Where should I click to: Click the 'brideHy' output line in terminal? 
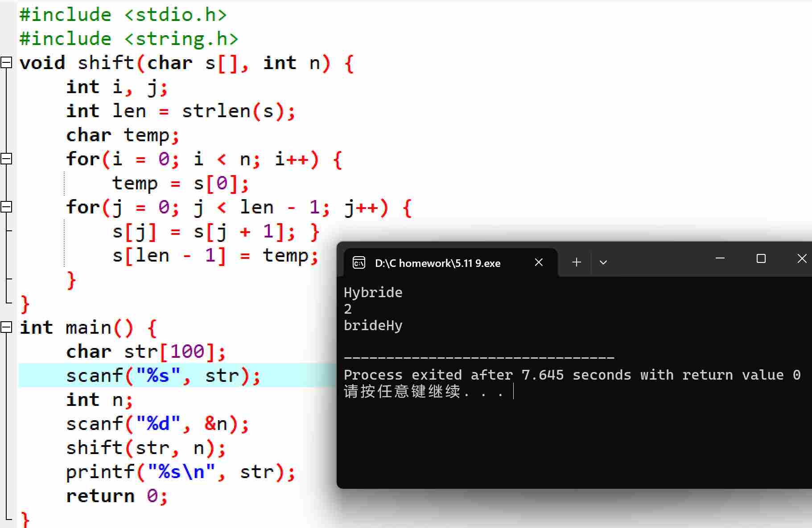coord(373,326)
